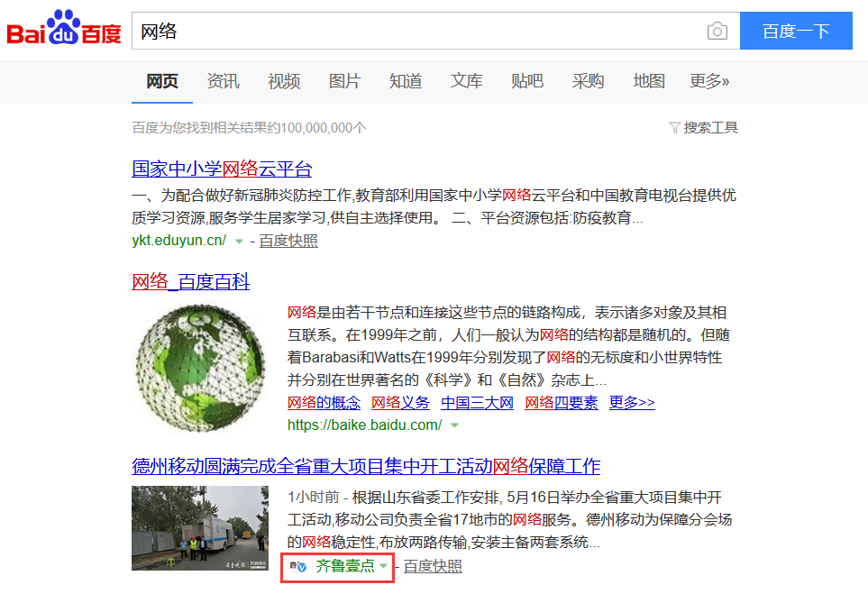This screenshot has height=594, width=868.
Task: Click 百度快照 link beside ykt.eduyun.cn
Action: (288, 242)
